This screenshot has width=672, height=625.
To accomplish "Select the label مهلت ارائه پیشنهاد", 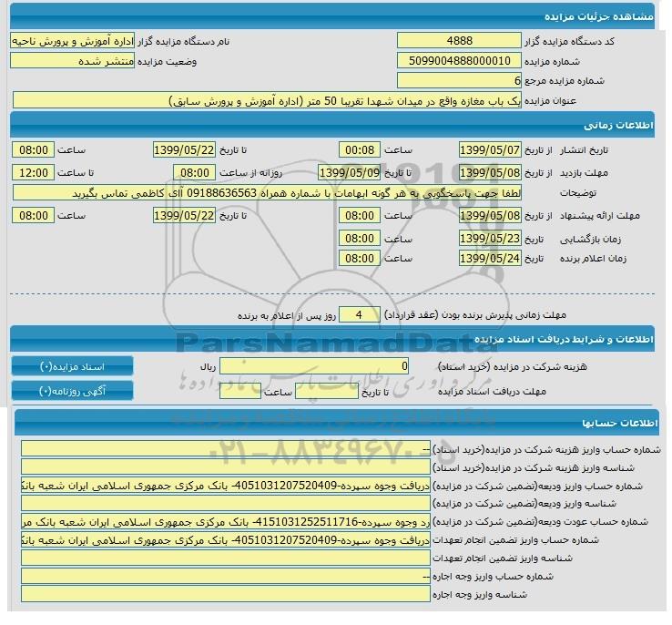I will tap(599, 216).
